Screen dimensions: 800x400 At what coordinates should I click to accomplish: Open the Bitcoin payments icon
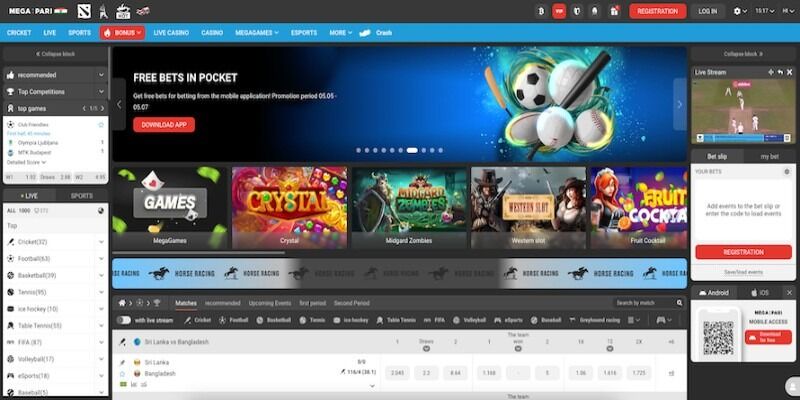click(541, 11)
